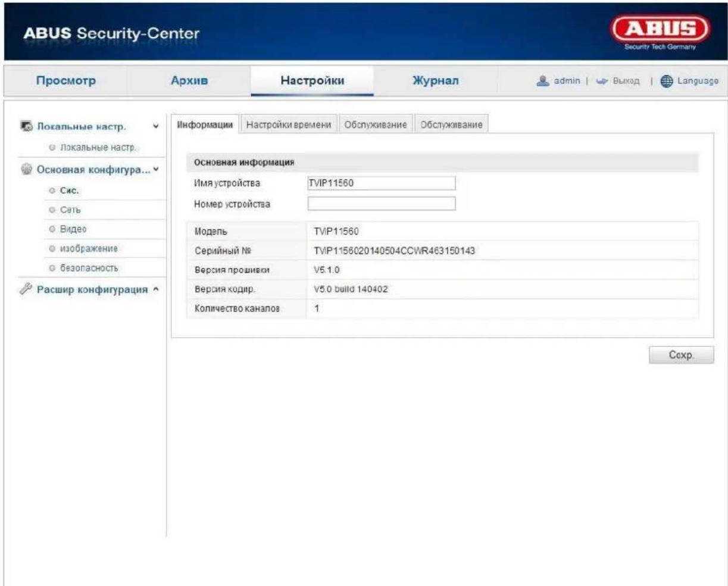
Task: Open the Просмотр live view tab
Action: (66, 81)
